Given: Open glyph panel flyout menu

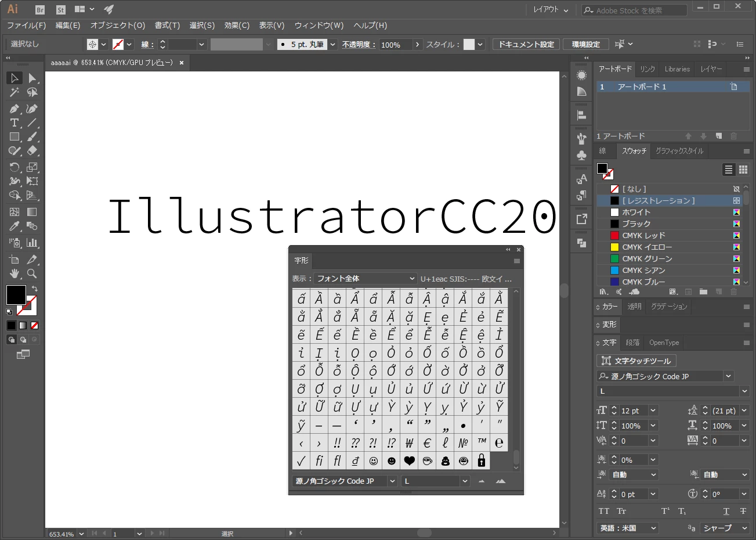Looking at the screenshot, I should coord(517,261).
